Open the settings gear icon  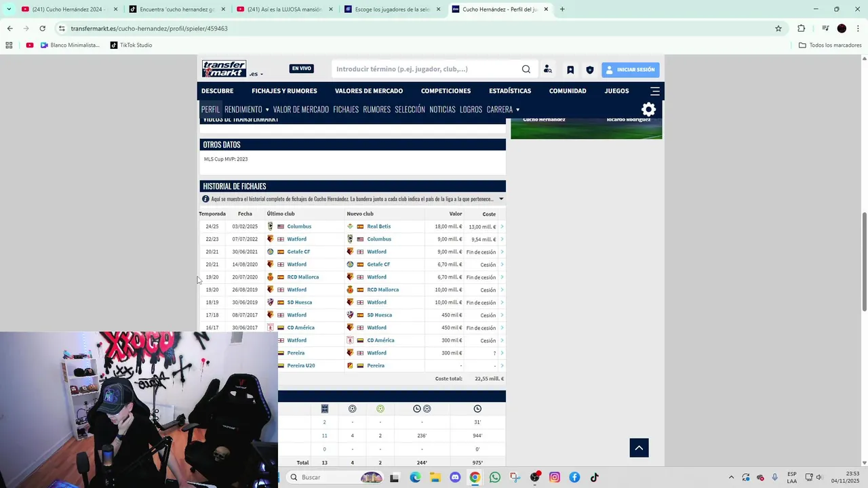pyautogui.click(x=649, y=109)
